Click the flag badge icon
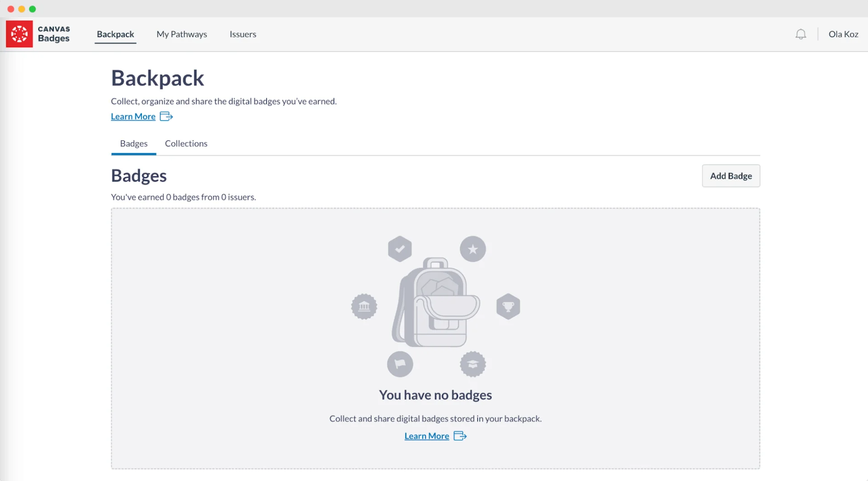Screen dimensions: 868x481 (400, 364)
